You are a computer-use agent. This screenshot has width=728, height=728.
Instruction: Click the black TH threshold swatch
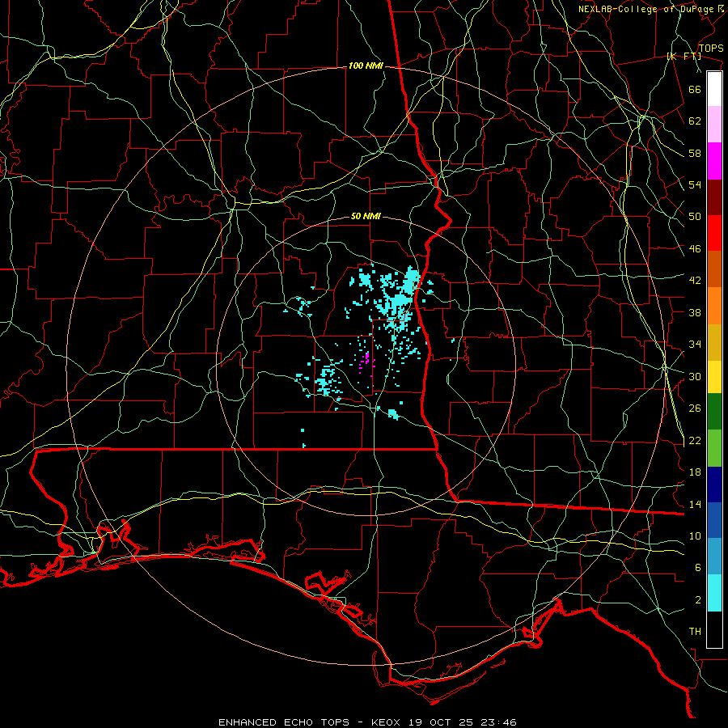[714, 629]
